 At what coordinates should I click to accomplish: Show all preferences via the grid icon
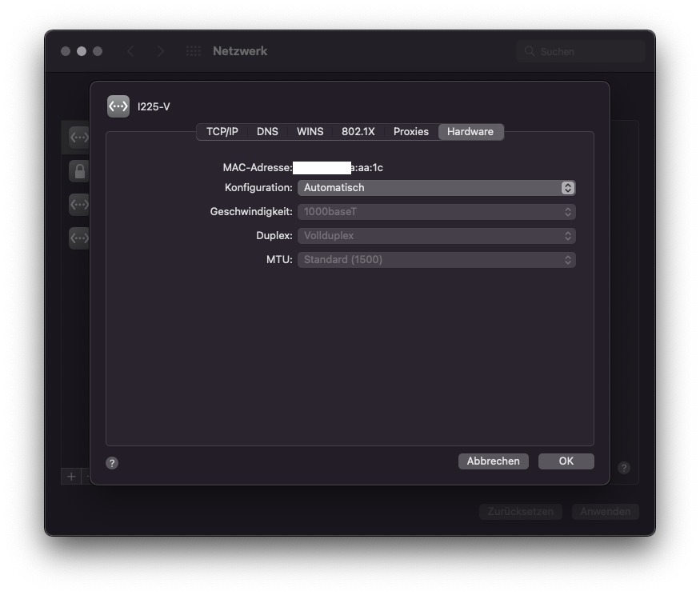[x=194, y=51]
